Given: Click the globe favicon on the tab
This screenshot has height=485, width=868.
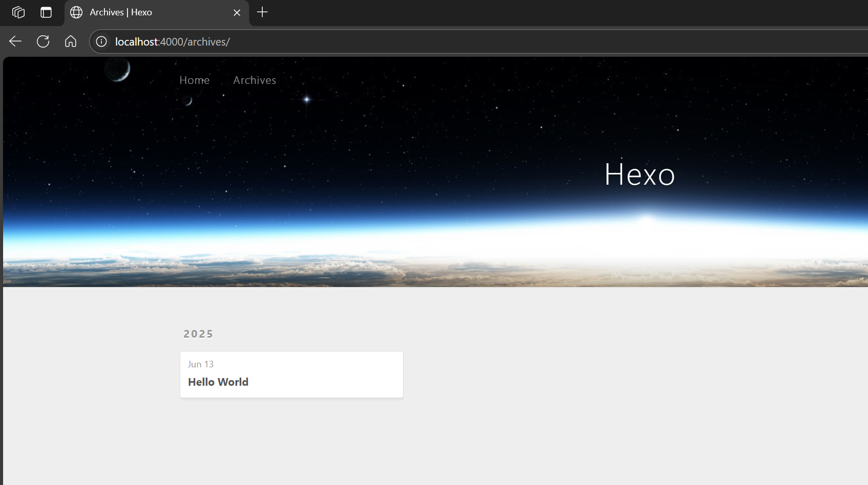Looking at the screenshot, I should 76,12.
